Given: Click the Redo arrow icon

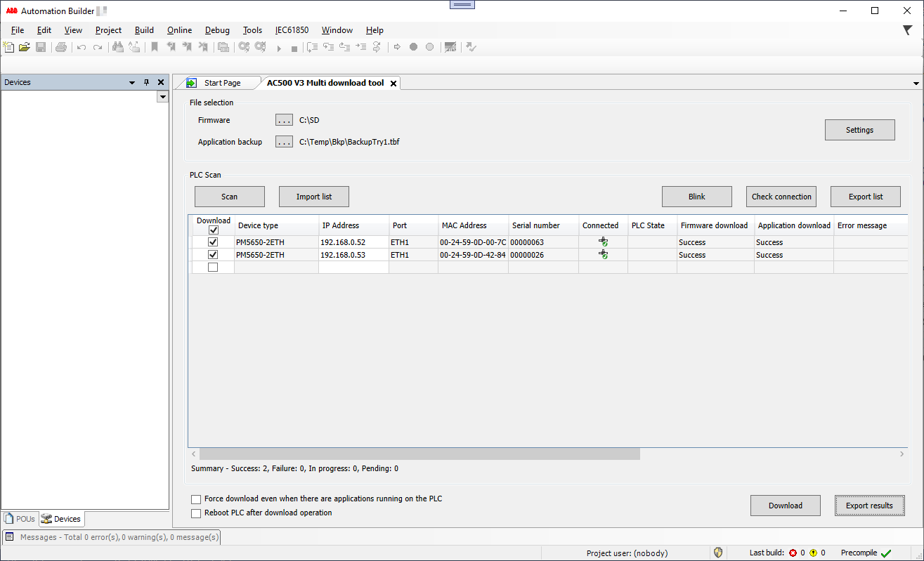Looking at the screenshot, I should pyautogui.click(x=98, y=47).
